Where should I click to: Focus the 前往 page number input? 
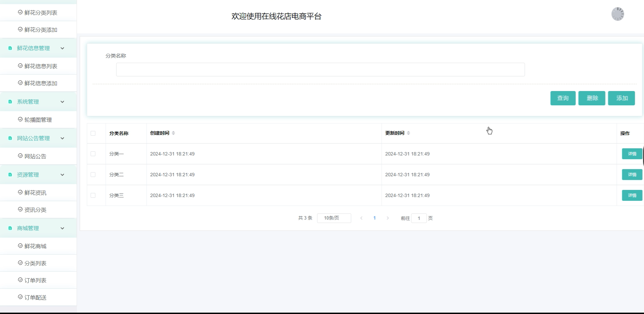(x=419, y=218)
